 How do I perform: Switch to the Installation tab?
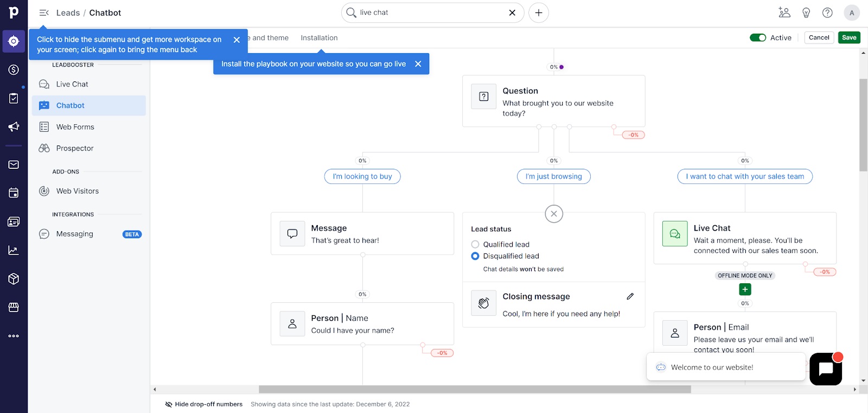tap(319, 38)
